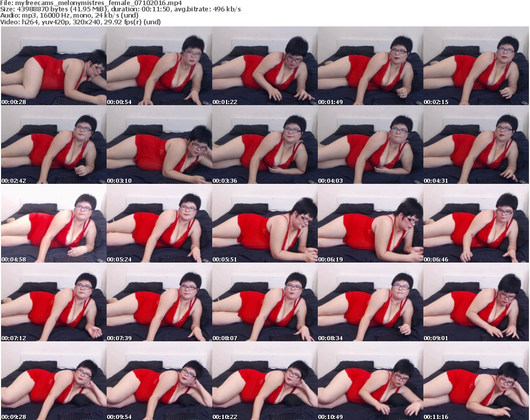Open the thumbnail stamped 00:03:10
Screen dimensions: 530x420
coord(159,144)
